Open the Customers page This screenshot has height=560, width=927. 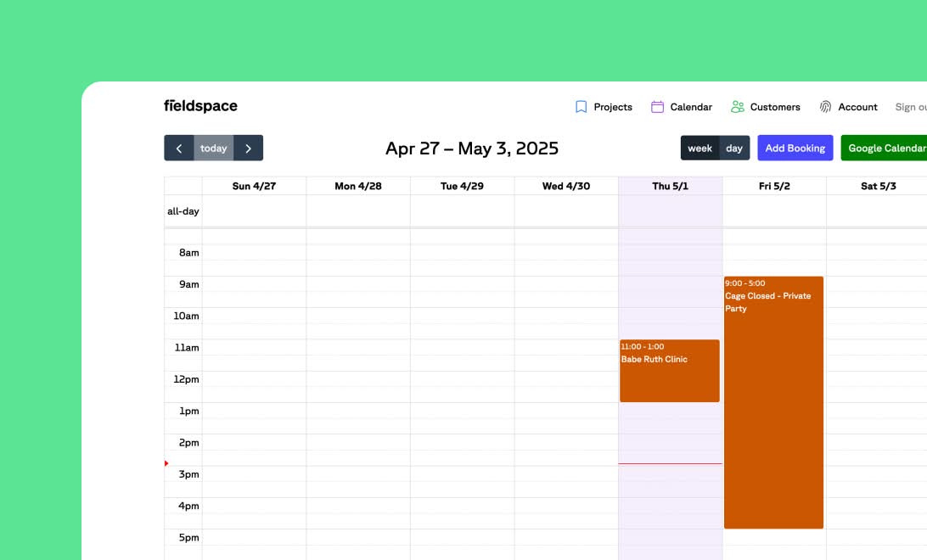(x=773, y=107)
